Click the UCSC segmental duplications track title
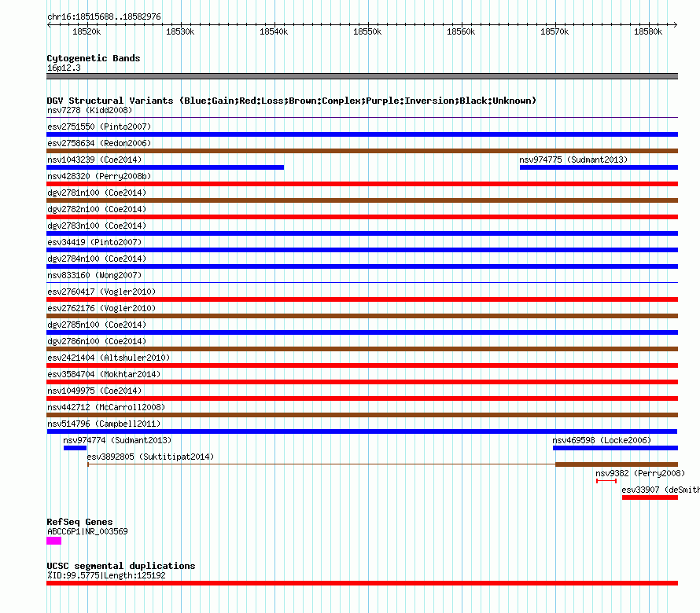The width and height of the screenshot is (700, 613). pos(121,566)
